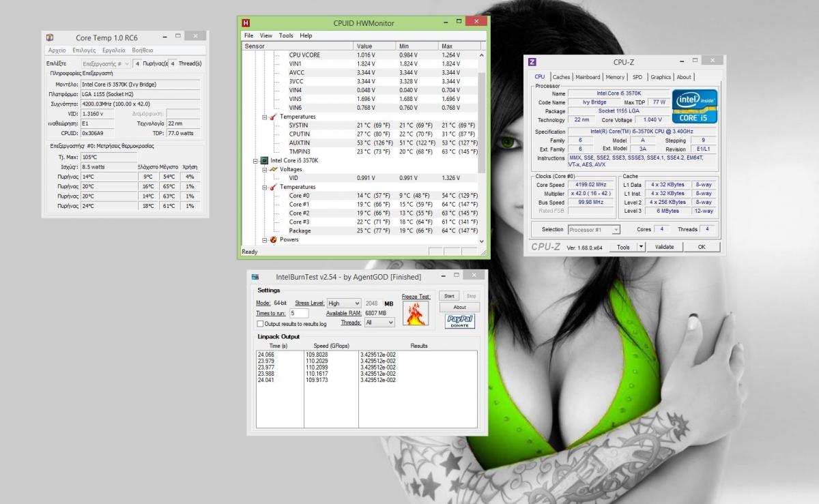819x504 pixels.
Task: Click the Intel Core i5 logo in CPU-Z
Action: (694, 106)
